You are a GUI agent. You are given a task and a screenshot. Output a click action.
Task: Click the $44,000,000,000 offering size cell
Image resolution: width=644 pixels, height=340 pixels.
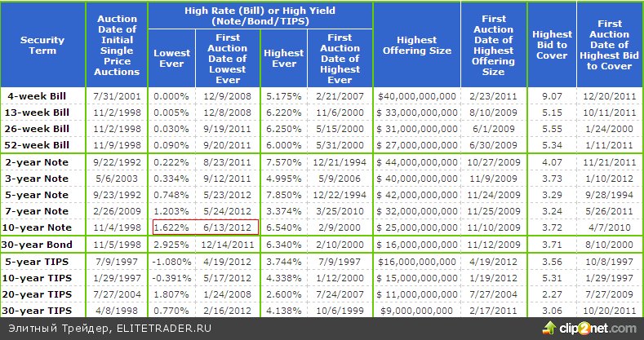click(x=416, y=162)
